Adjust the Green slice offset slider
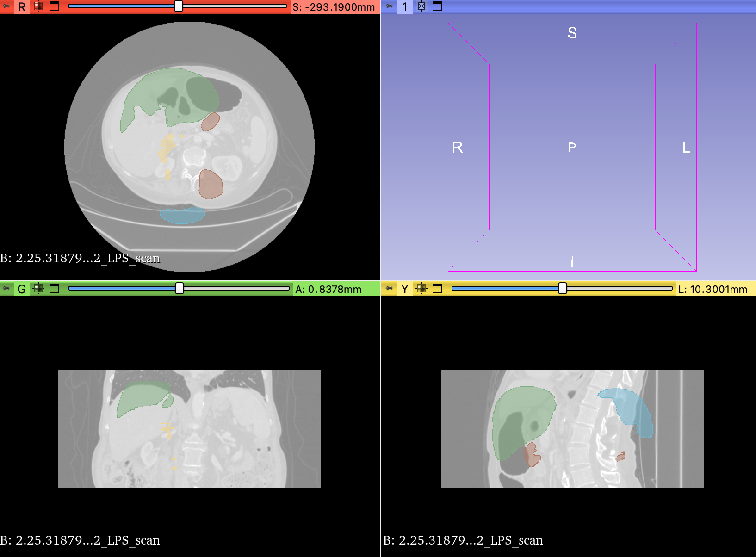756x557 pixels. pyautogui.click(x=179, y=289)
